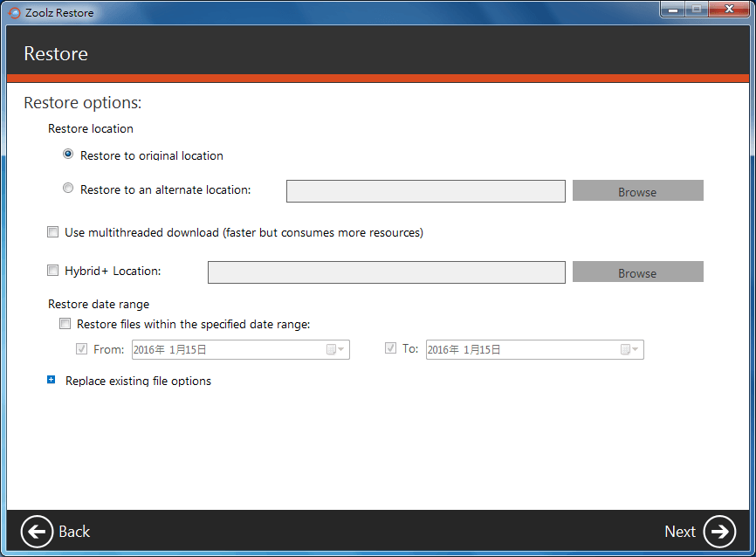Image resolution: width=756 pixels, height=557 pixels.
Task: Click the Zoolz Restore title bar icon
Action: 14,13
